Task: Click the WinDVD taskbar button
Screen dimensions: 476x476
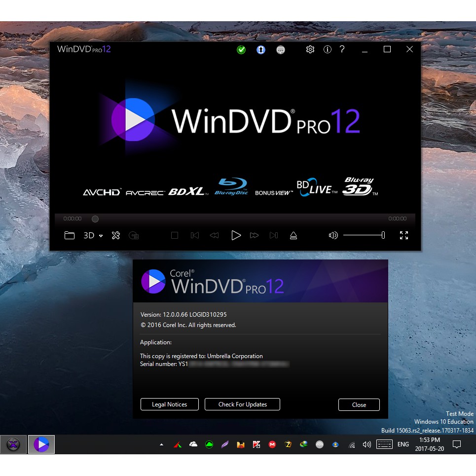Action: (x=41, y=444)
